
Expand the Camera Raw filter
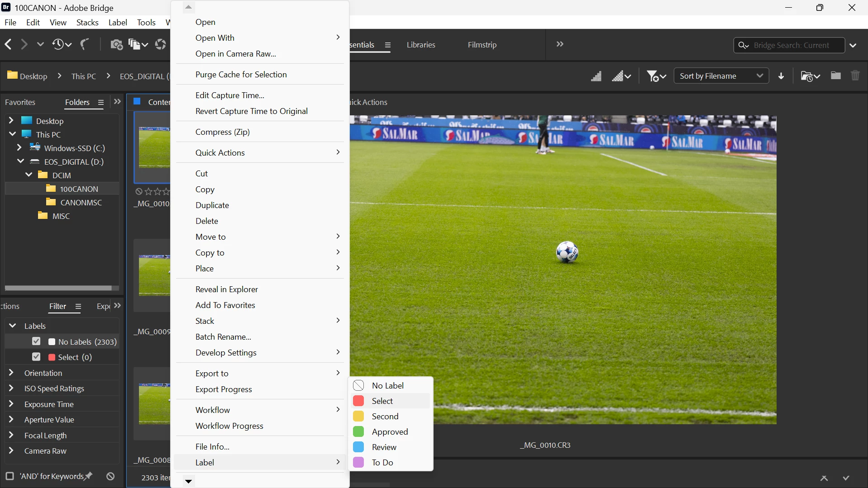coord(11,450)
